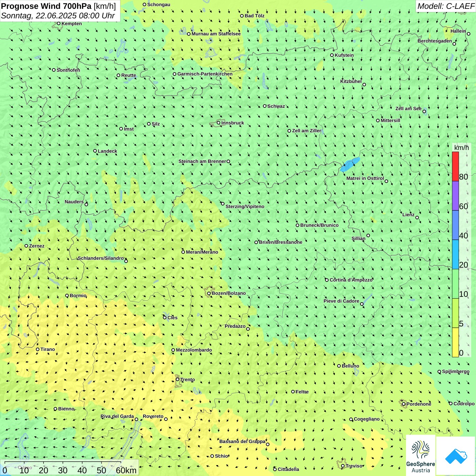Click the 'Modell: C-LAEF' label

[x=446, y=6]
